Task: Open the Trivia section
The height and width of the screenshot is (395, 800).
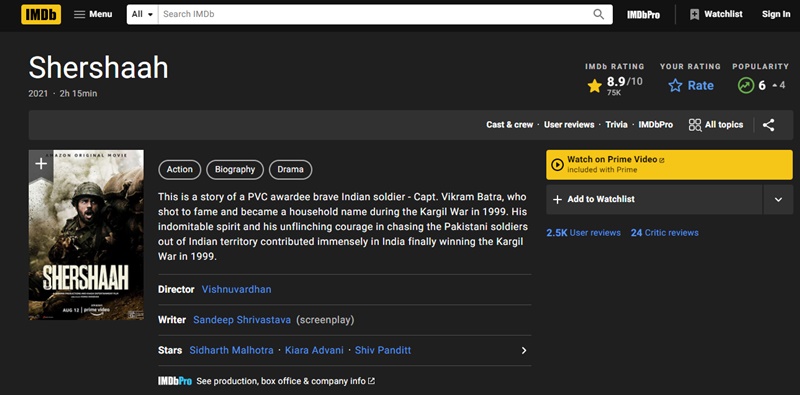Action: point(616,125)
